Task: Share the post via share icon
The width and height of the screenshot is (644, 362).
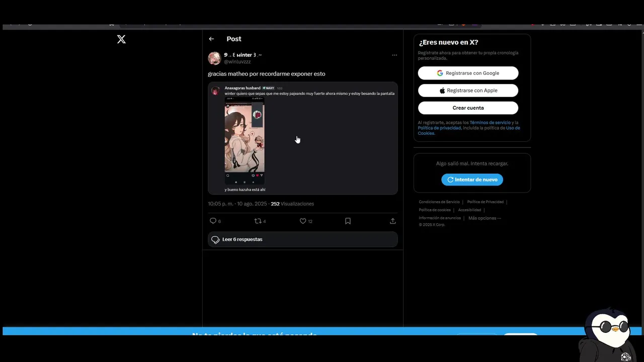Action: [x=392, y=221]
